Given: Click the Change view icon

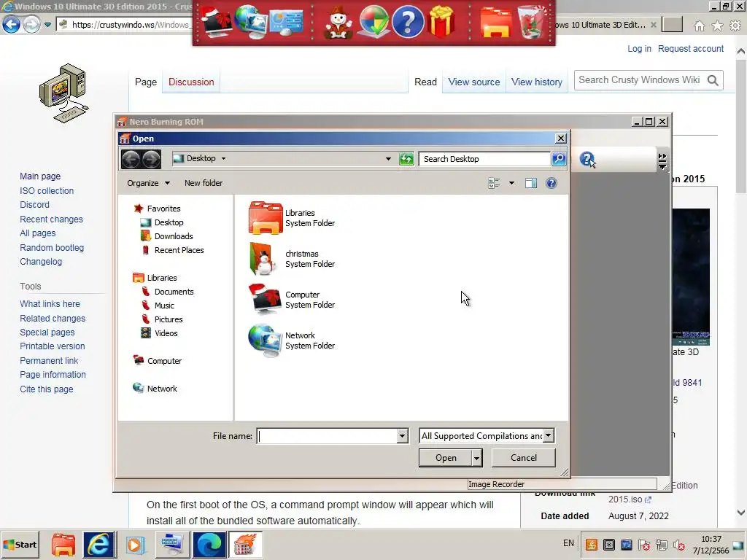Looking at the screenshot, I should point(494,183).
